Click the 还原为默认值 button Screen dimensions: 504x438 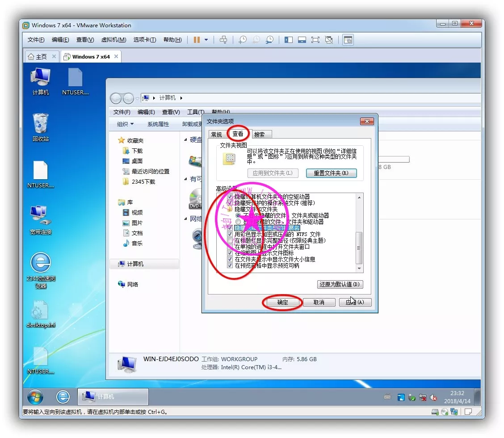(x=340, y=284)
